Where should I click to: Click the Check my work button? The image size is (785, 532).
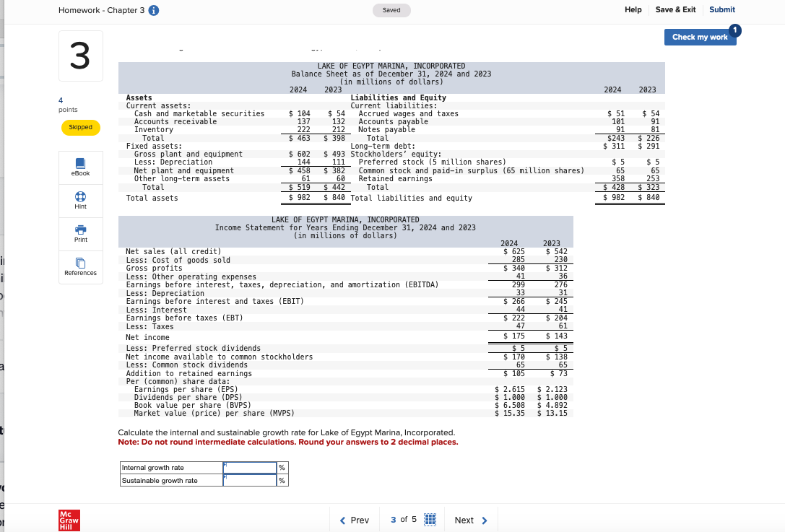tap(700, 37)
